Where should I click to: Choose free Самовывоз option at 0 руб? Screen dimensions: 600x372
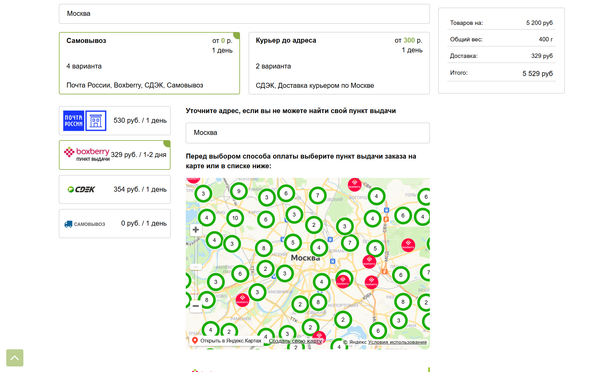pos(114,224)
